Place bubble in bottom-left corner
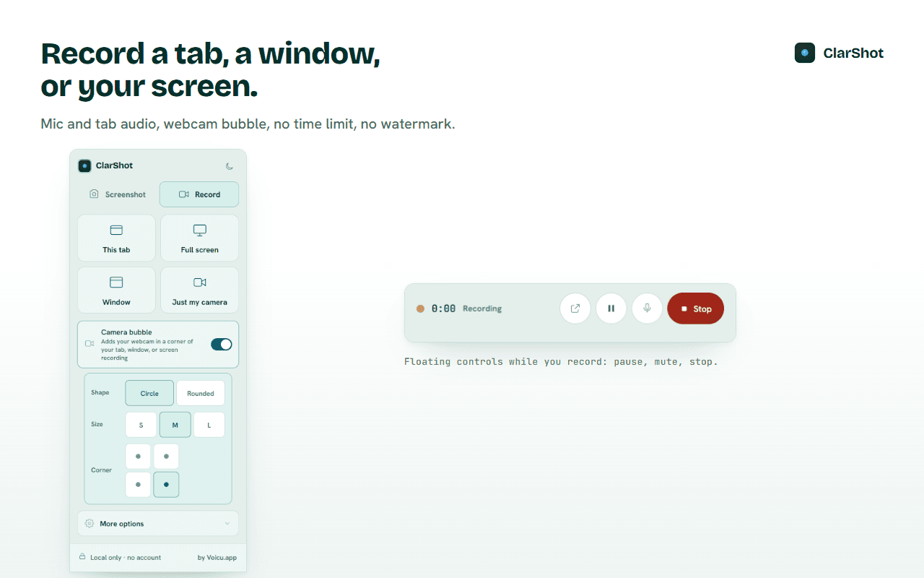This screenshot has height=578, width=924. pyautogui.click(x=138, y=485)
